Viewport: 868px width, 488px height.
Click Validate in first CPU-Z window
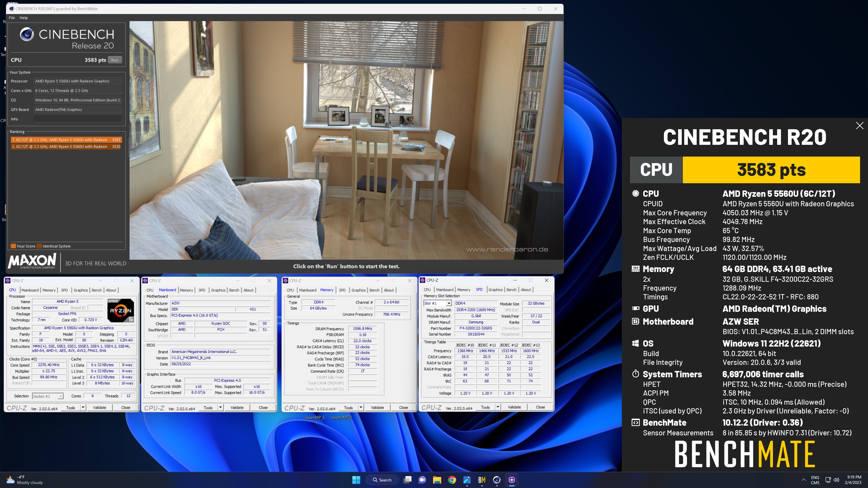pyautogui.click(x=99, y=408)
